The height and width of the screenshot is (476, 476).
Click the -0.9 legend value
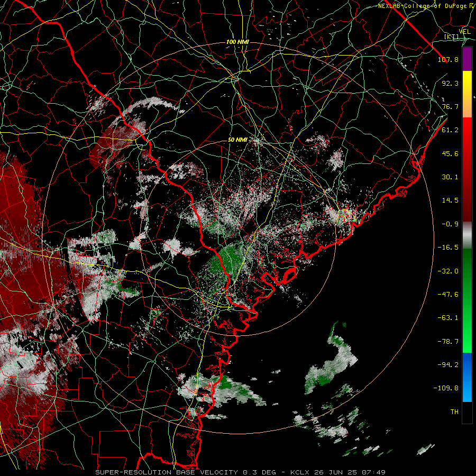click(450, 224)
